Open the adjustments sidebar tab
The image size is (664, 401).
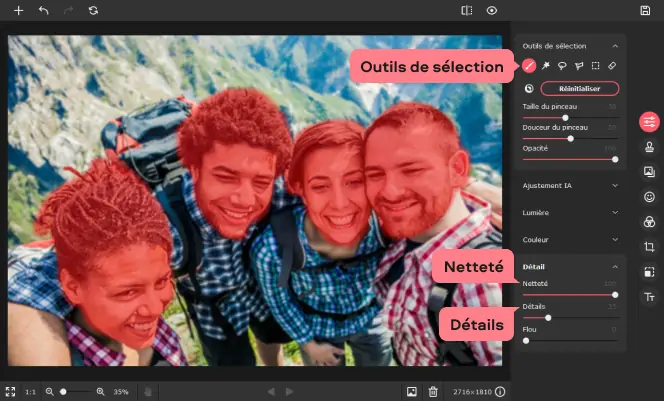[x=649, y=122]
